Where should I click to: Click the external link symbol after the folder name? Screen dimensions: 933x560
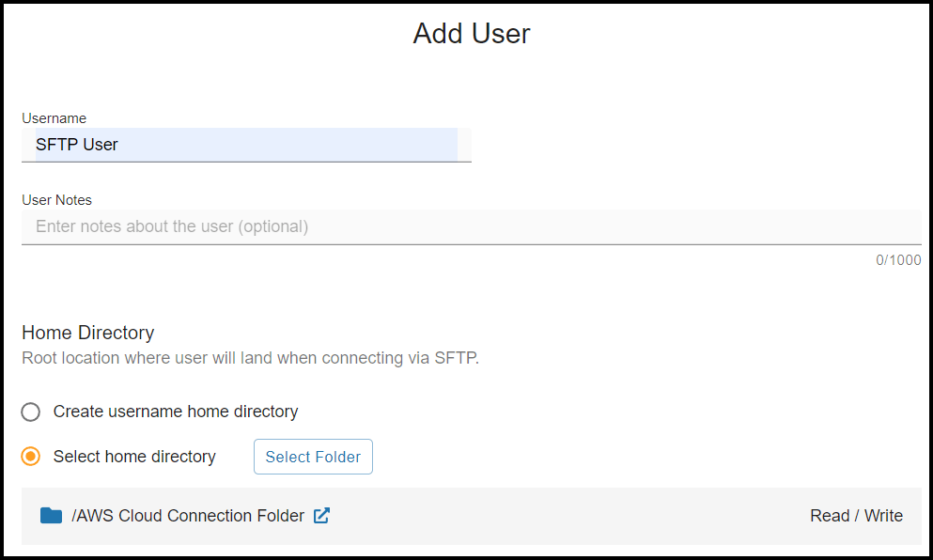pyautogui.click(x=320, y=515)
